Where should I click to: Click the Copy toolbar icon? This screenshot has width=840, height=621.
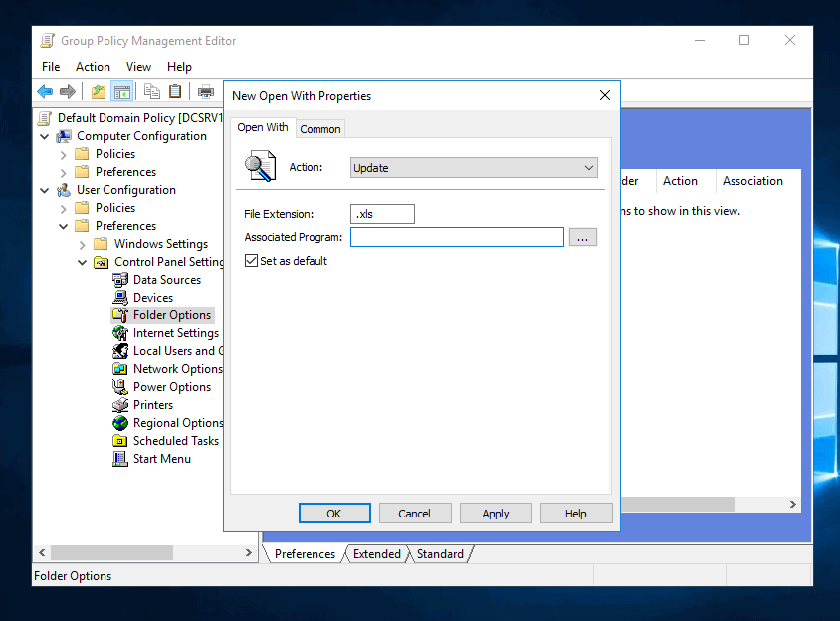point(151,92)
